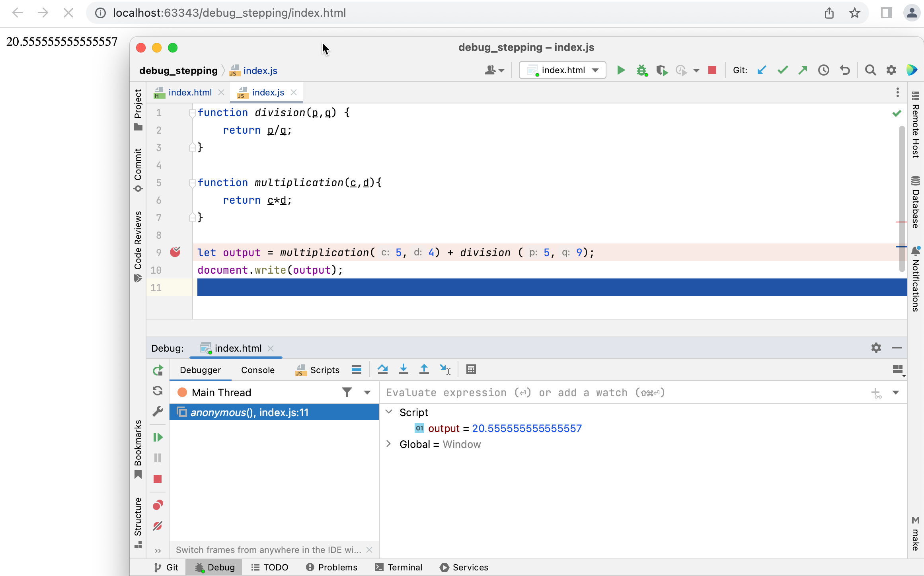
Task: Expand the Script variables section
Action: pos(390,412)
